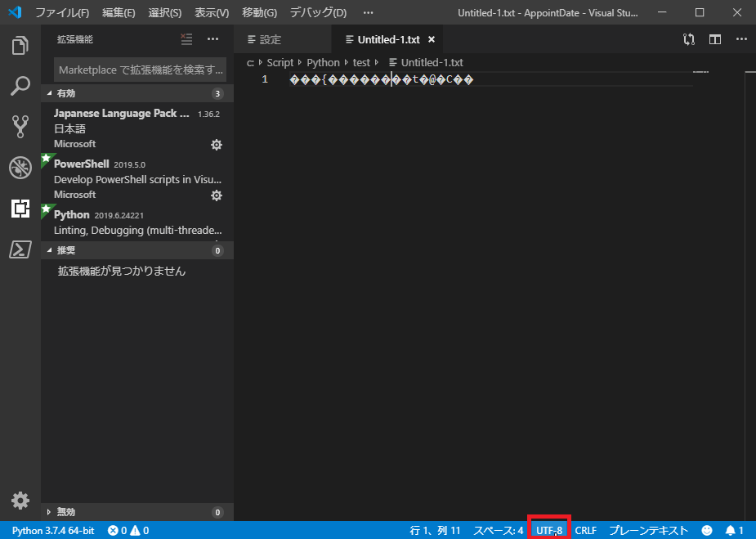
Task: Click the c: drive breadcrumb
Action: [250, 63]
